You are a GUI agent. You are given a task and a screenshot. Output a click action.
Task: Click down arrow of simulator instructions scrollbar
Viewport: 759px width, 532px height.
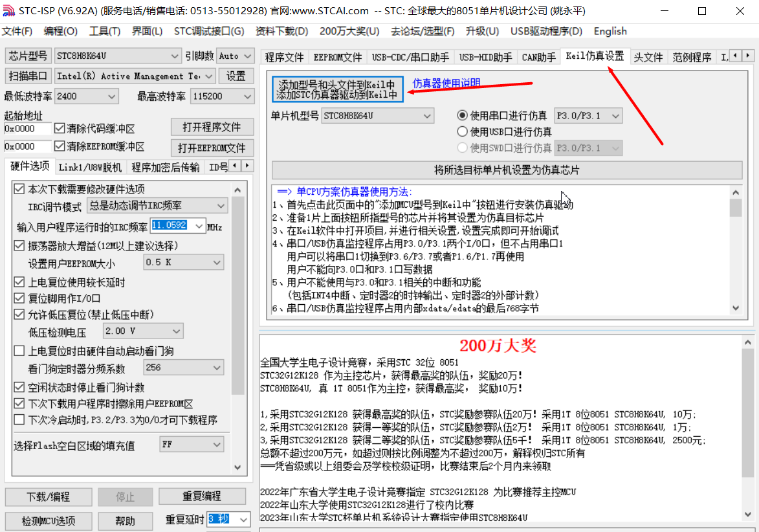click(736, 308)
